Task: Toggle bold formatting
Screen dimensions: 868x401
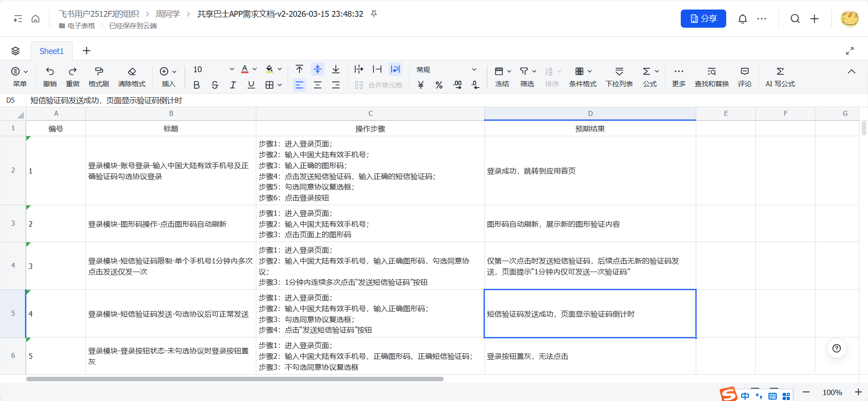Action: 196,85
